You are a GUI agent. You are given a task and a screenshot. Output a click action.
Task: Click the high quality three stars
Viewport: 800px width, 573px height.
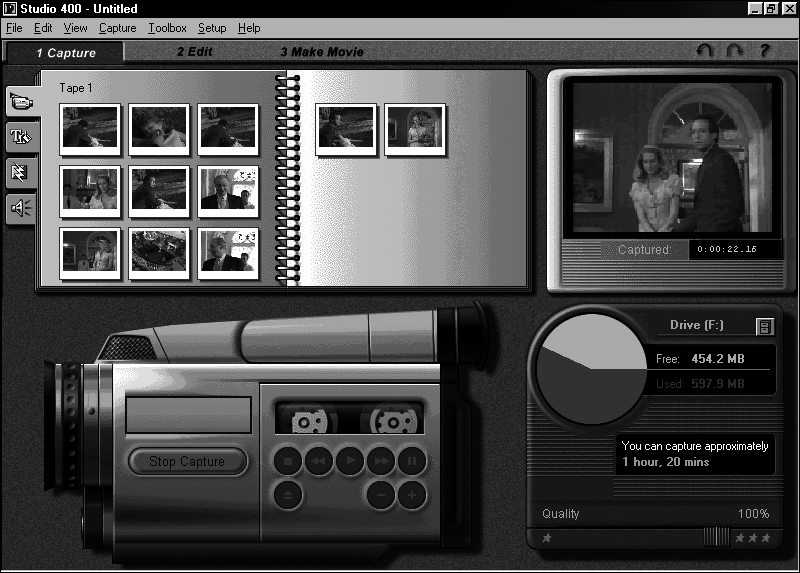[x=753, y=538]
